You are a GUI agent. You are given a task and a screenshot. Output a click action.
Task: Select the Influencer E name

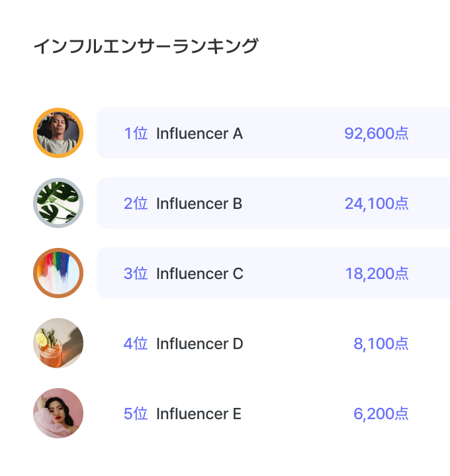[199, 414]
